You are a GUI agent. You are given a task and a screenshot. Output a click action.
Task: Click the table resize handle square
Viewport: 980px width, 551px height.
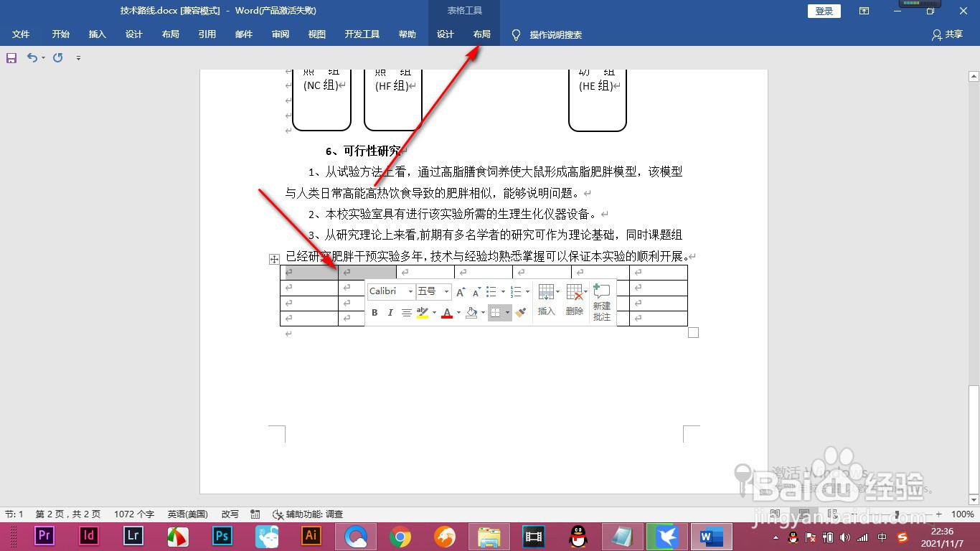694,333
